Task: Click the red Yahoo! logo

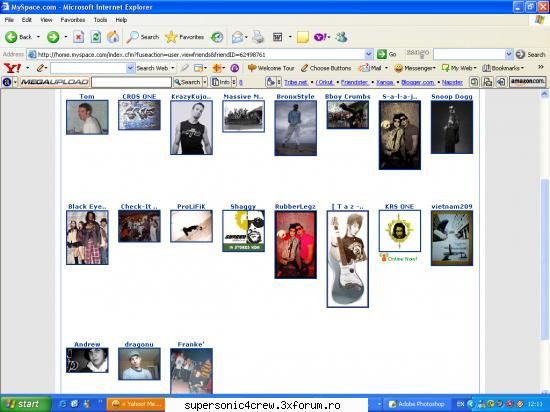Action: 12,68
